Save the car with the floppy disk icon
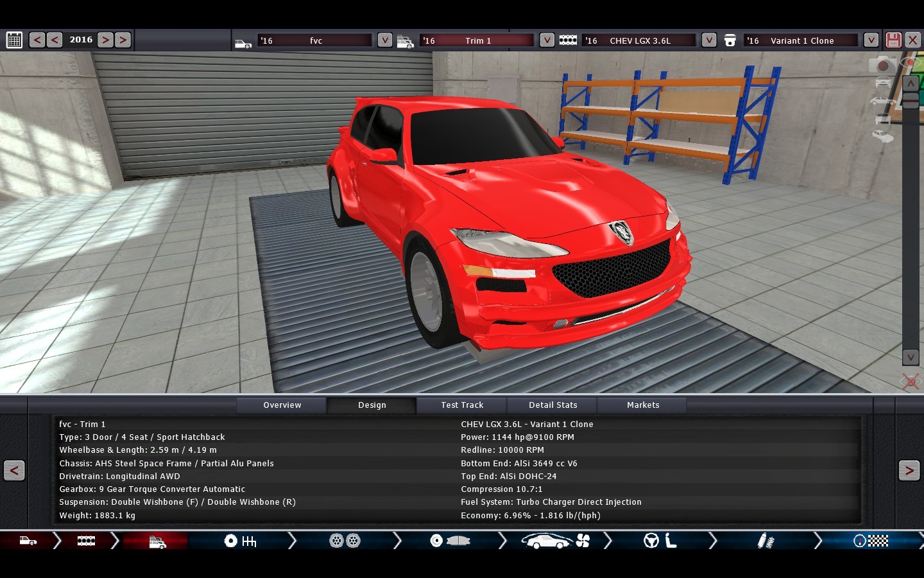This screenshot has height=578, width=924. [893, 40]
